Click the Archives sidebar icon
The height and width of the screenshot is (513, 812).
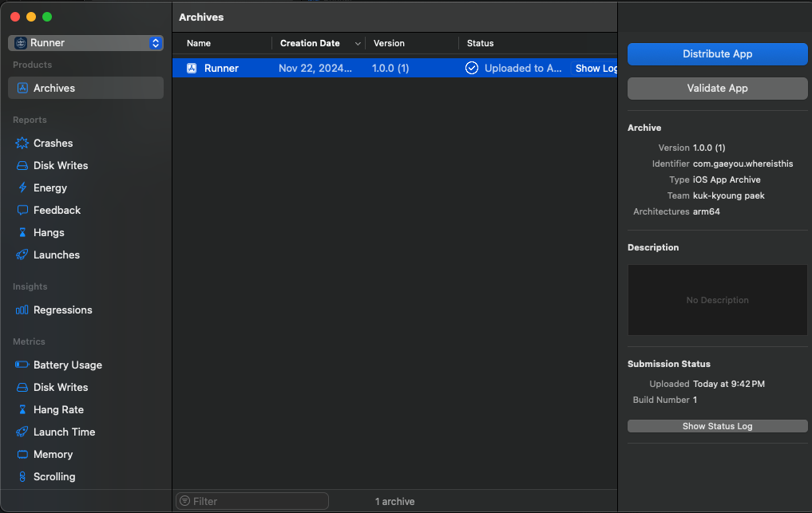click(x=22, y=88)
